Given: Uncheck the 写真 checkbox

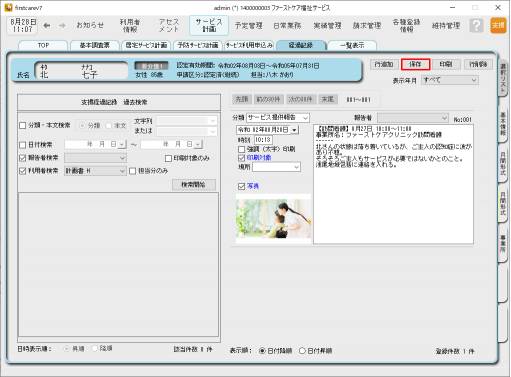Looking at the screenshot, I should 241,186.
